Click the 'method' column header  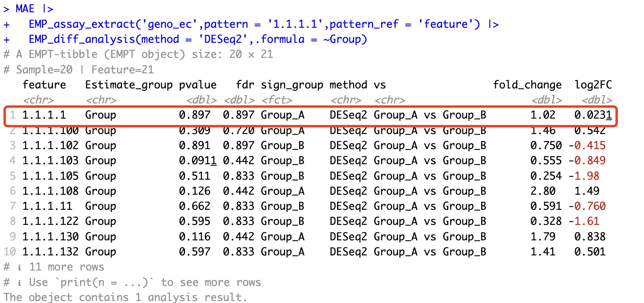pyautogui.click(x=348, y=85)
